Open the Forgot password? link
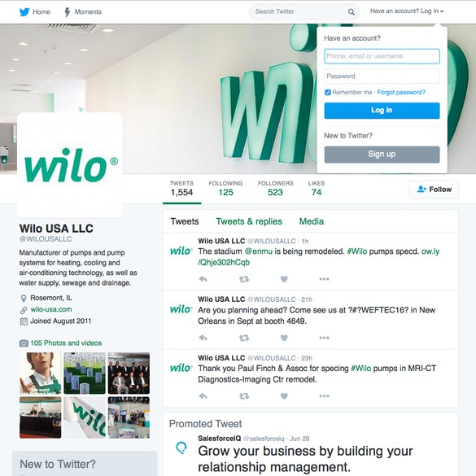This screenshot has height=476, width=476. coord(401,92)
